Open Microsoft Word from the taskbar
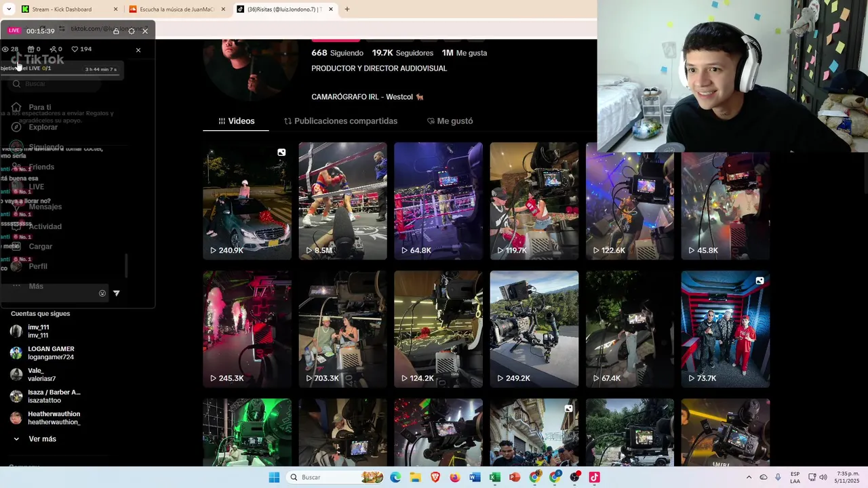Image resolution: width=868 pixels, height=488 pixels. (x=475, y=477)
